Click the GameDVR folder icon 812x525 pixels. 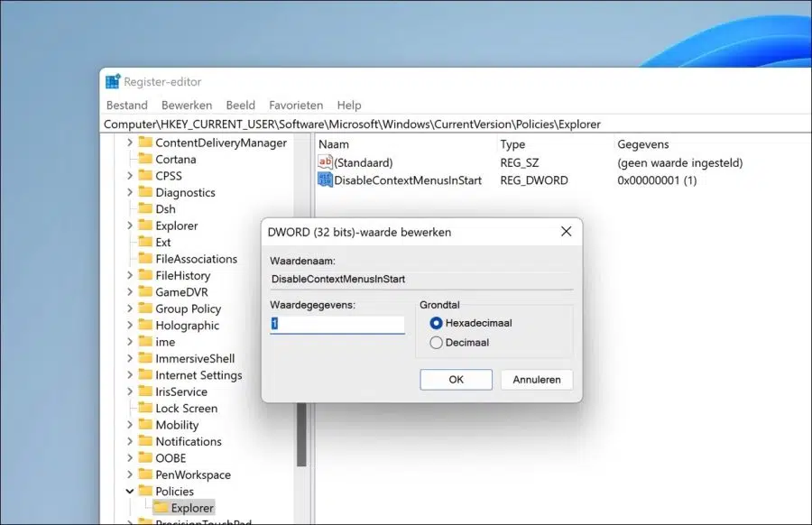click(145, 291)
